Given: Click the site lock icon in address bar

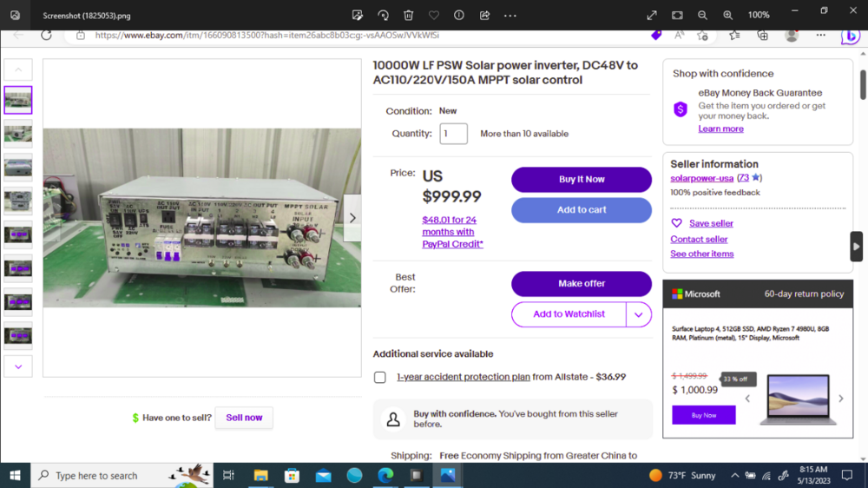Looking at the screenshot, I should pos(81,36).
